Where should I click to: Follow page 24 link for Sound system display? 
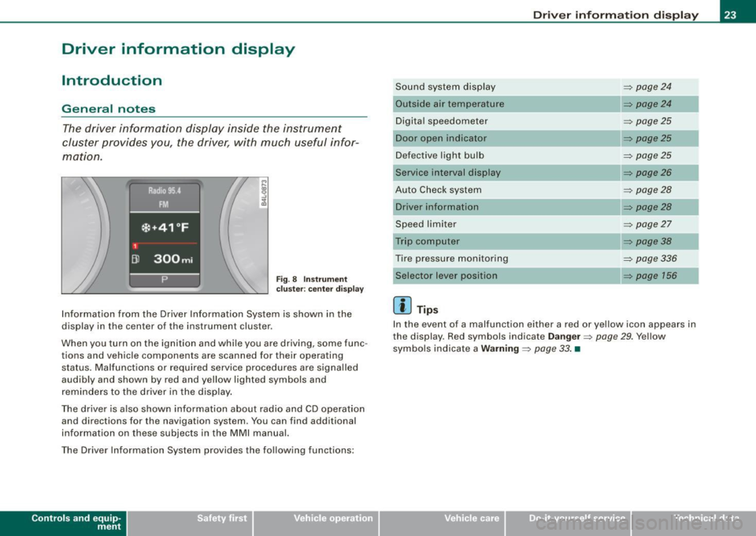click(647, 87)
